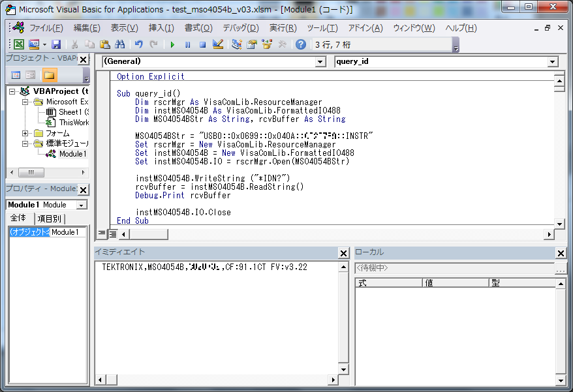Open Help with the question mark icon

(x=300, y=44)
